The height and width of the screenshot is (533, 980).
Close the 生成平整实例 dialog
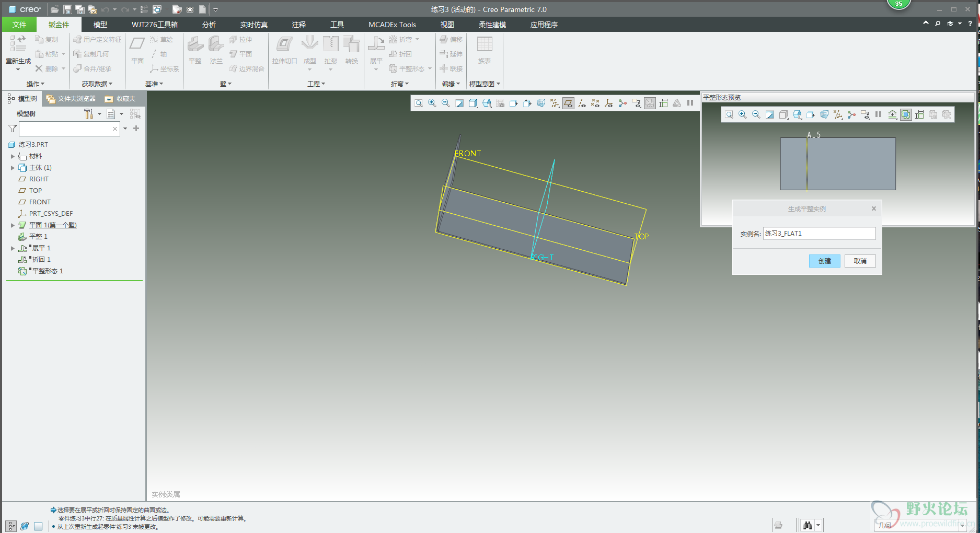click(x=873, y=208)
